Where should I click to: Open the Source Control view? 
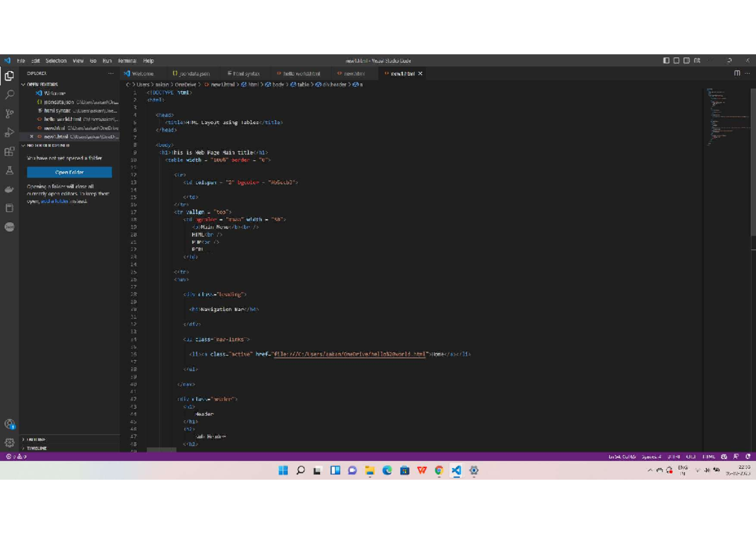9,113
